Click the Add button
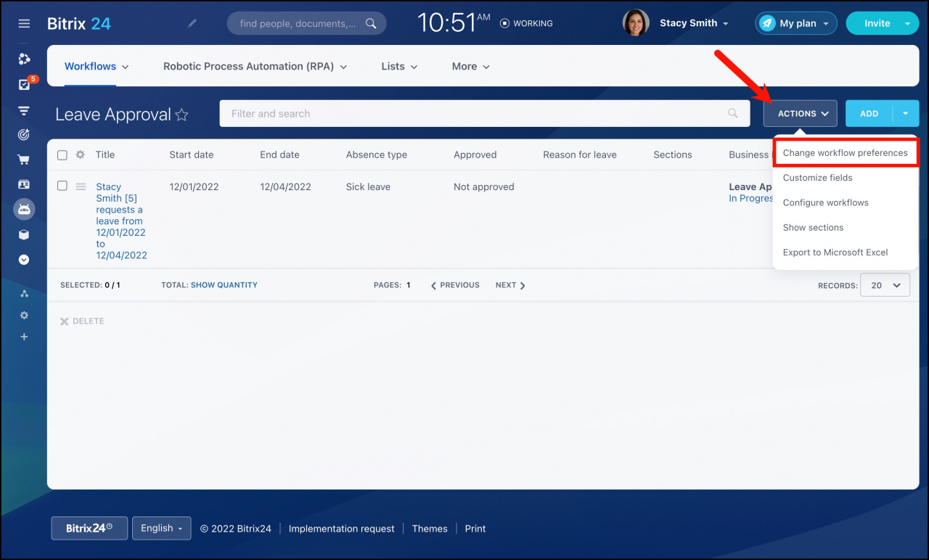 pos(869,113)
